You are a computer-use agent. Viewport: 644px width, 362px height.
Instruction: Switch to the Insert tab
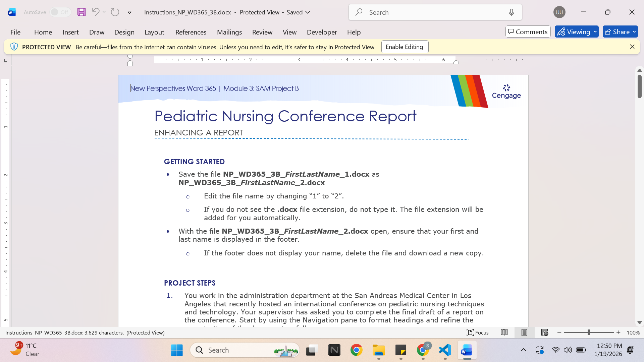(x=70, y=32)
